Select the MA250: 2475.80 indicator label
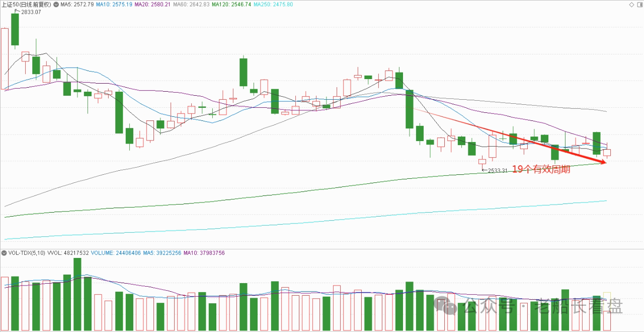 coord(273,5)
